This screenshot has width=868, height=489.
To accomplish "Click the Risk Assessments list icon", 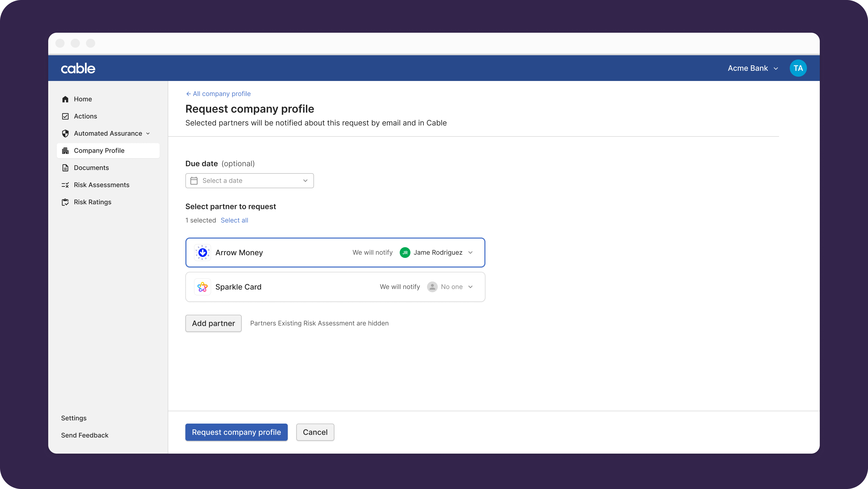I will click(65, 185).
